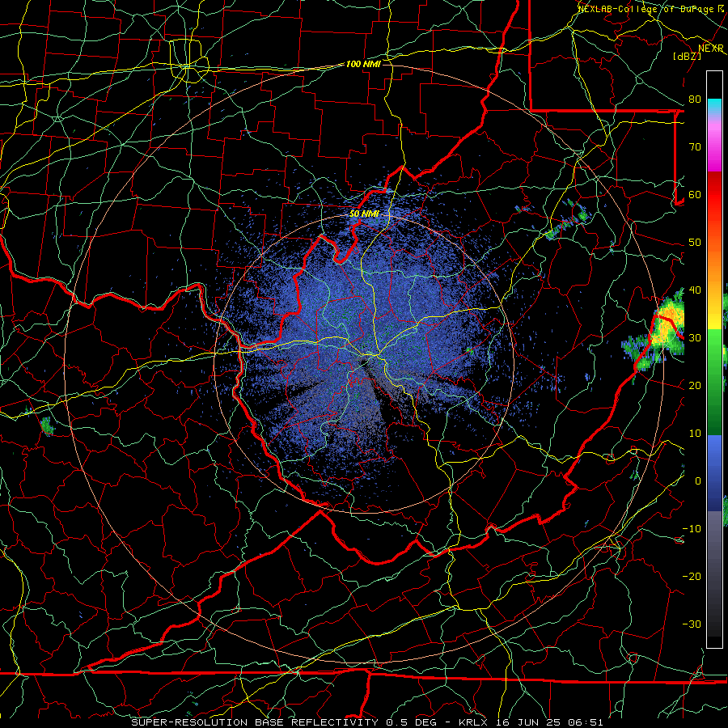Click the 20 value on the dBZ scale
The width and height of the screenshot is (728, 728).
coord(695,386)
